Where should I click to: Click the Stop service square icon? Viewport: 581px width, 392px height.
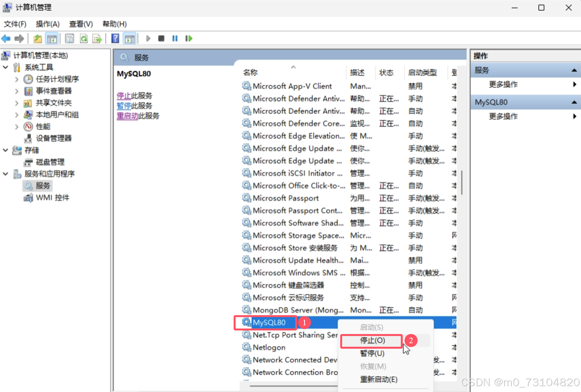161,39
